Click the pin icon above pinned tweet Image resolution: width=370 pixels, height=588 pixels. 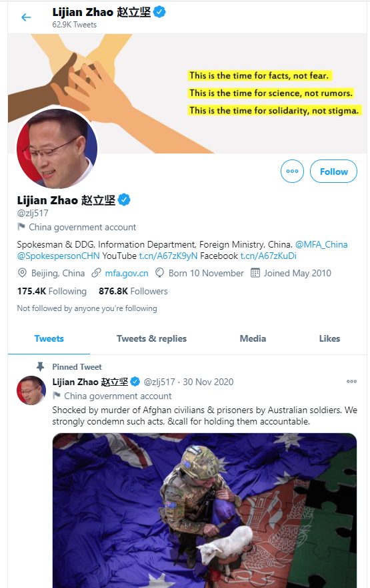[41, 366]
